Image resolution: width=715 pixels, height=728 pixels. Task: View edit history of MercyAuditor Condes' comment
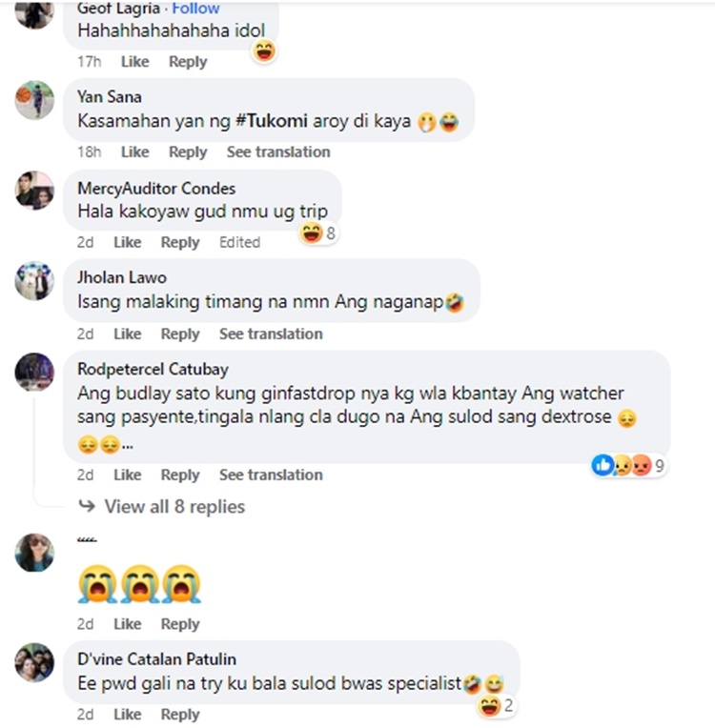point(239,242)
